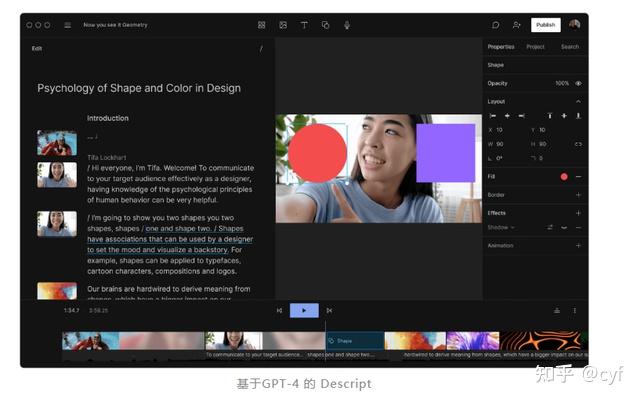640x402 pixels.
Task: Click the kayak scene thumbnail in script
Action: (x=57, y=143)
